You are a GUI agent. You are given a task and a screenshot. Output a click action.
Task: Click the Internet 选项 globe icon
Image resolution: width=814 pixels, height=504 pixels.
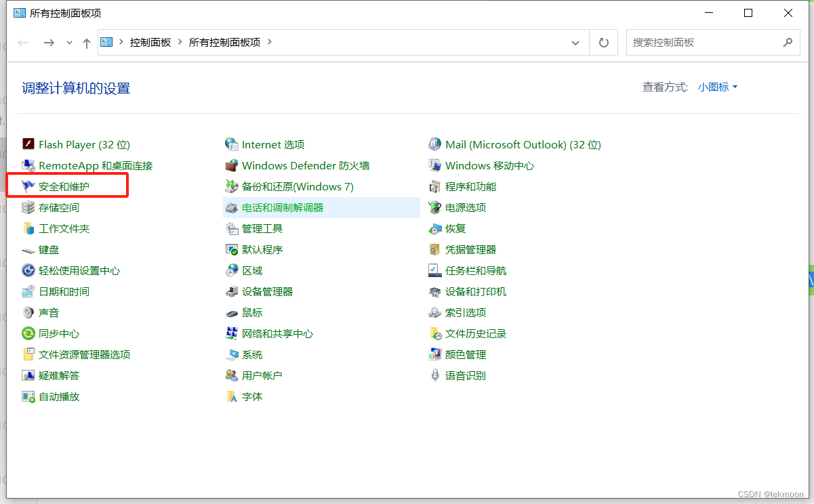pos(231,144)
